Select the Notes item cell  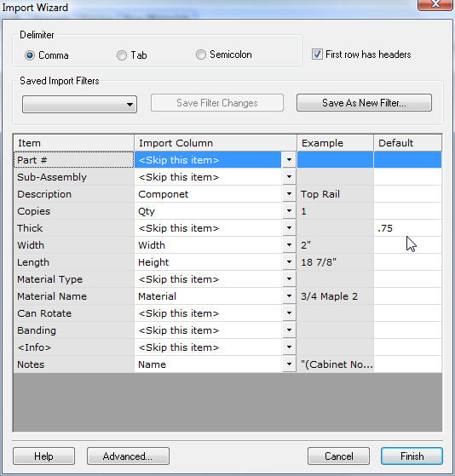click(x=74, y=364)
